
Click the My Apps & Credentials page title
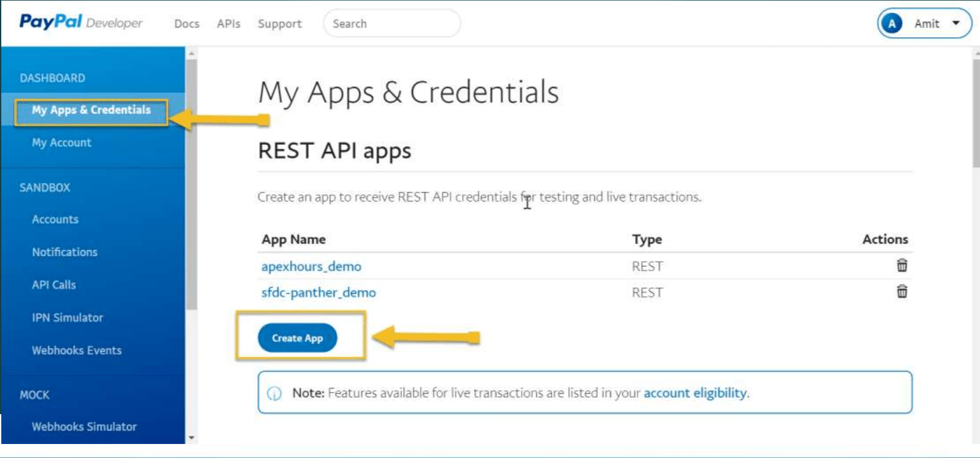point(409,92)
